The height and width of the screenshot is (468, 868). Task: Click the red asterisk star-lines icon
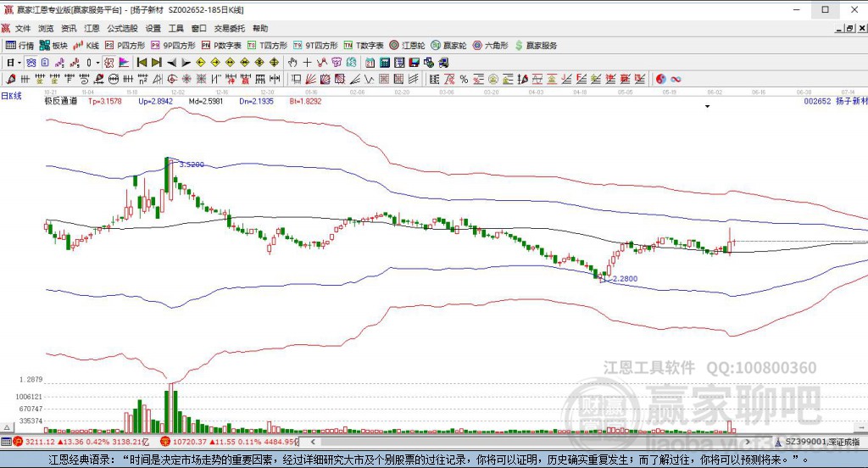coord(186,79)
